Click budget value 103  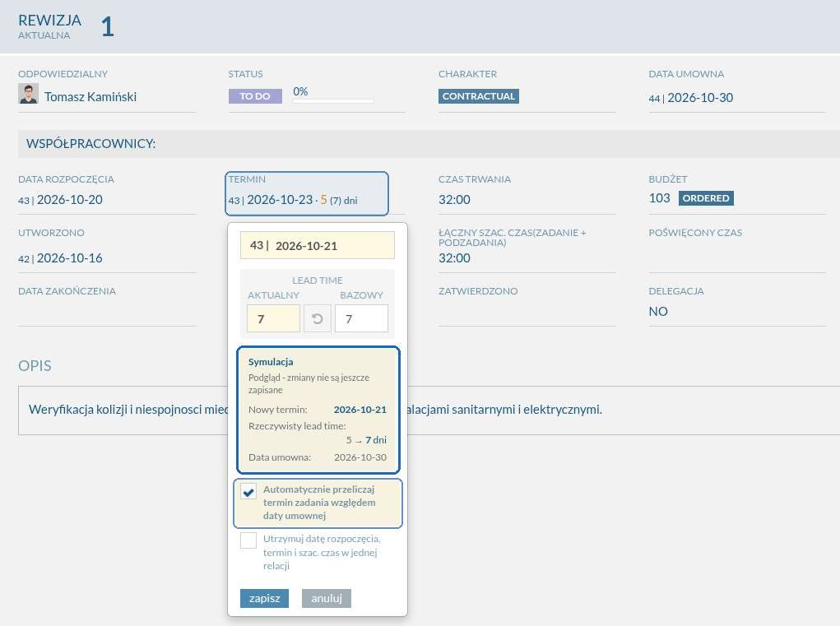coord(660,198)
